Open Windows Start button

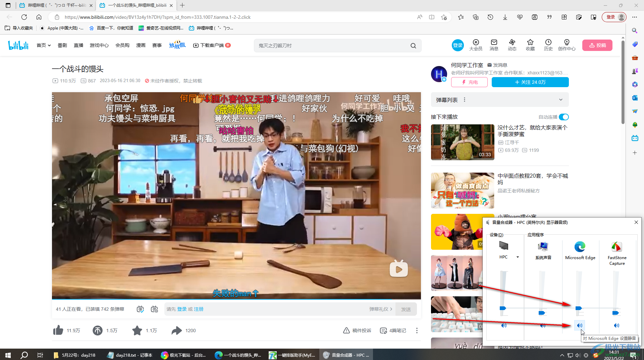(8, 355)
